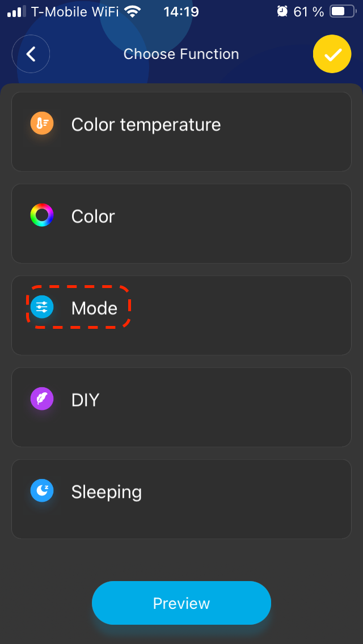This screenshot has height=644, width=363.
Task: Pick the DIY function label
Action: tap(85, 400)
